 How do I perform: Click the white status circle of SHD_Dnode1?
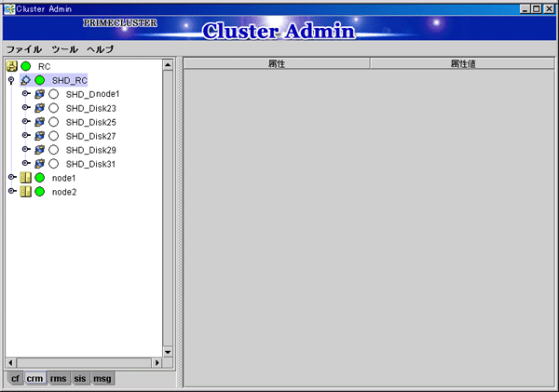(53, 94)
